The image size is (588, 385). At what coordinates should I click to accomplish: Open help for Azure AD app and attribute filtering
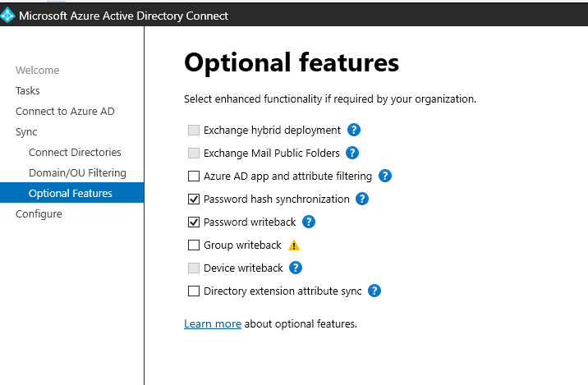pyautogui.click(x=385, y=176)
